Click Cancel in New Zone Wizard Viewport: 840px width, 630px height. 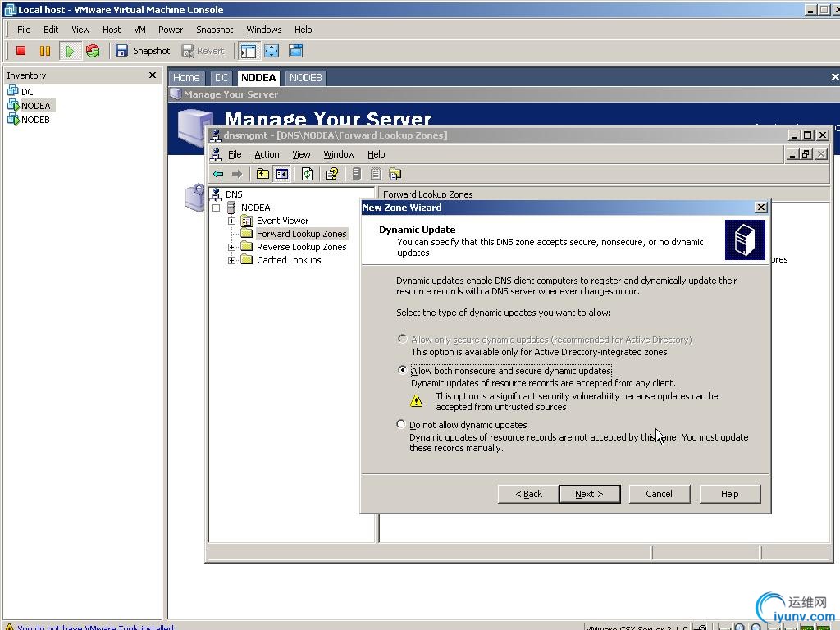click(x=659, y=494)
